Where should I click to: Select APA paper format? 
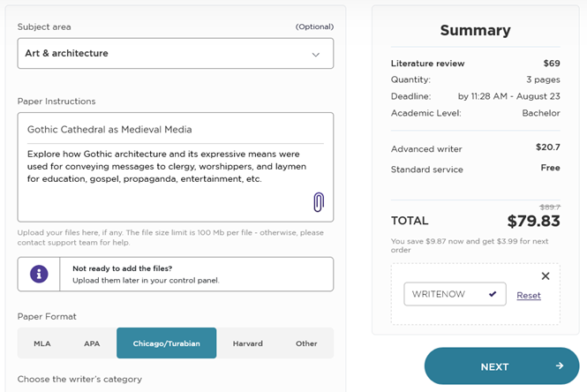(x=92, y=343)
